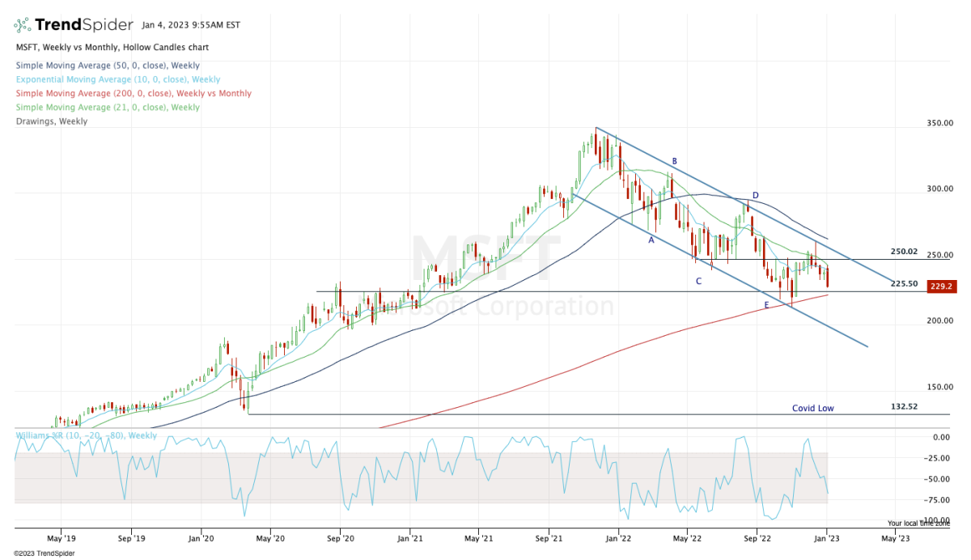Select the 225.50 horizontal level label
This screenshot has width=971, height=560.
pyautogui.click(x=903, y=283)
